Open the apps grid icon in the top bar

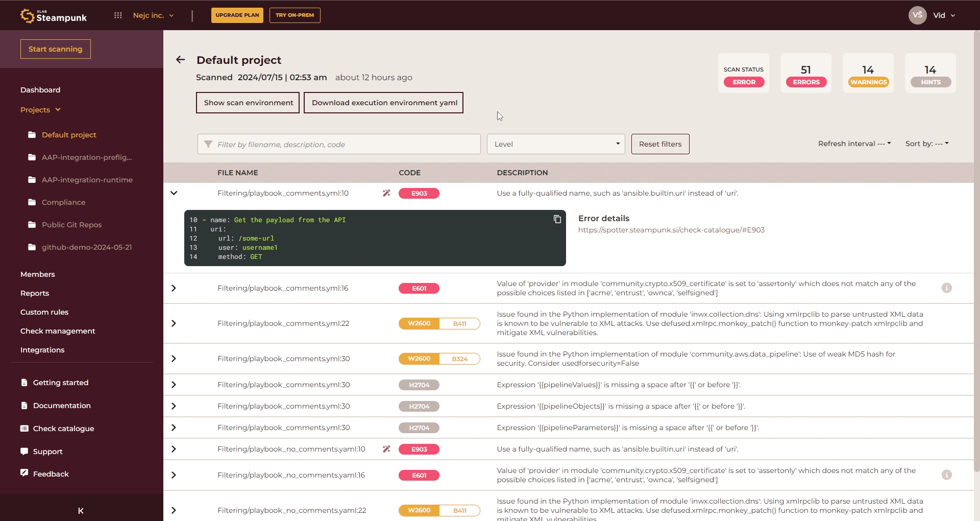pos(118,15)
